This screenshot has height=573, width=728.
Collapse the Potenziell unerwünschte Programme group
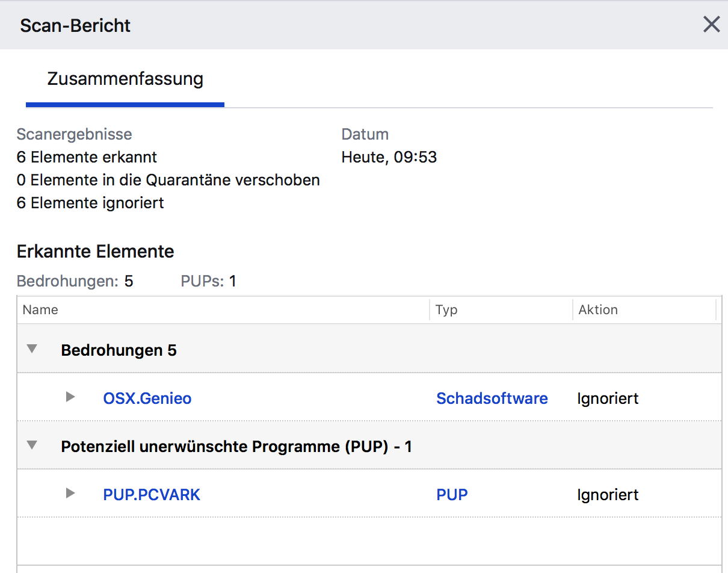(32, 445)
